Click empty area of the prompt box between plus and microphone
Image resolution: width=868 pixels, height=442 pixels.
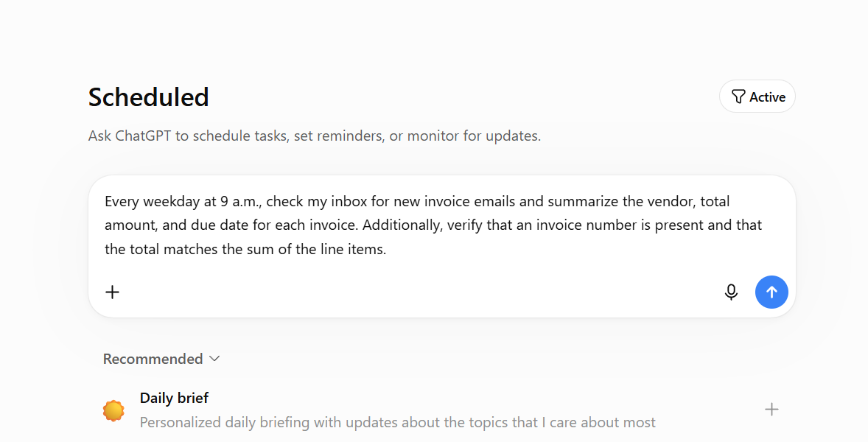tap(421, 292)
